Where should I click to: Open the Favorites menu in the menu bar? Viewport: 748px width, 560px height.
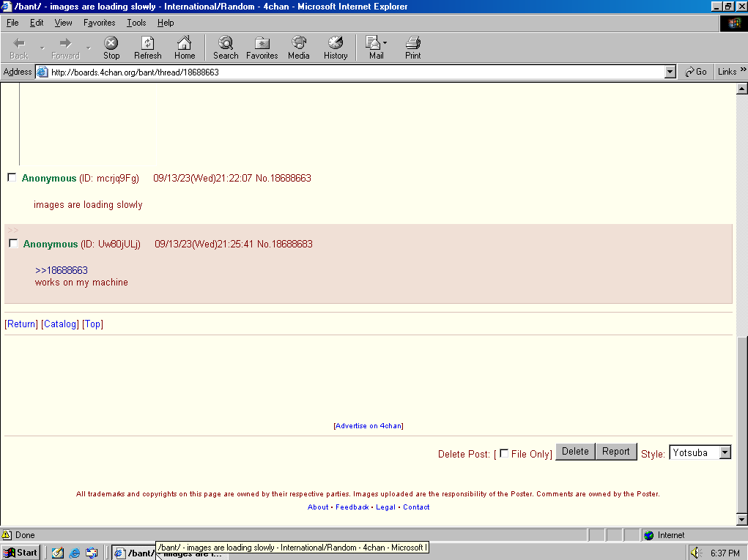(99, 23)
